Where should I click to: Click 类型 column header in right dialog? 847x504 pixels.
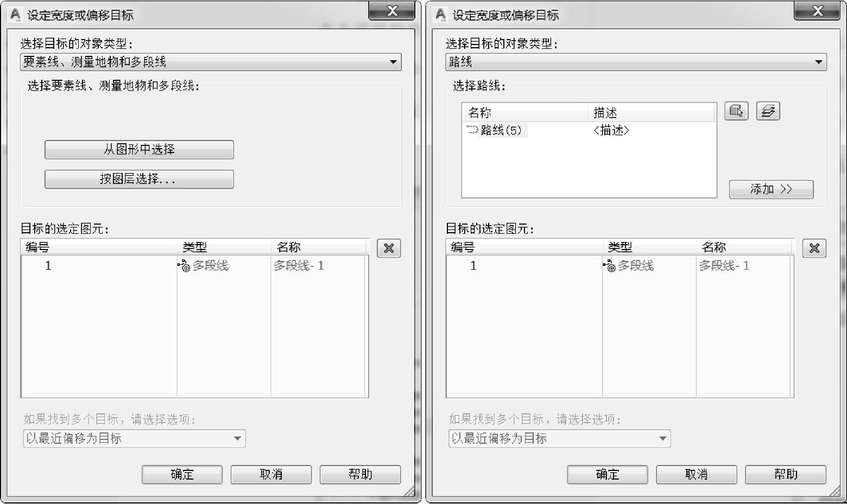pos(649,247)
